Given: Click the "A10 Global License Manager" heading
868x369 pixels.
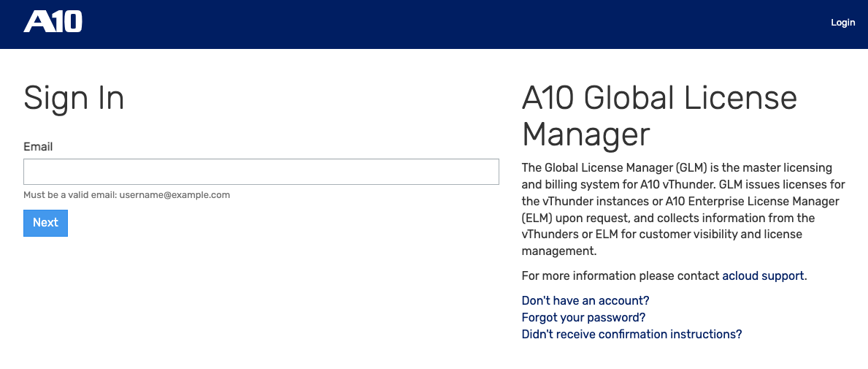Looking at the screenshot, I should 658,116.
